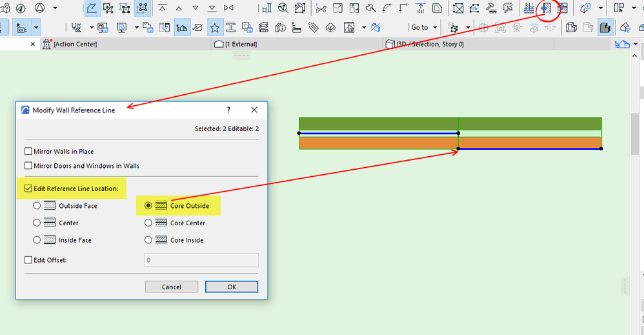This screenshot has width=644, height=335.
Task: Toggle the star Favorites icon
Action: pos(214,28)
